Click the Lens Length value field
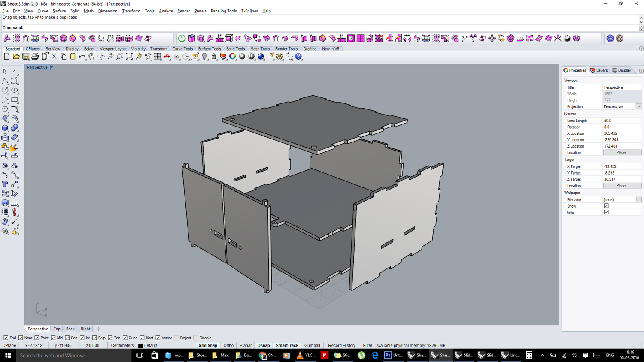 [x=622, y=121]
